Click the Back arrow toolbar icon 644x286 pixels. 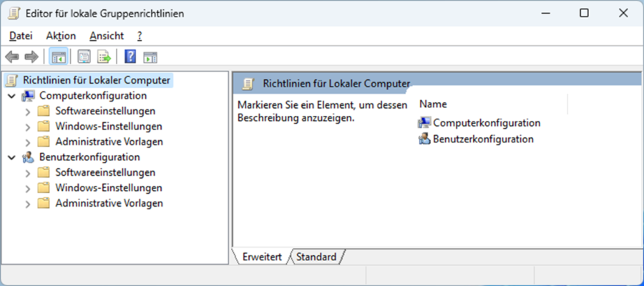[12, 56]
